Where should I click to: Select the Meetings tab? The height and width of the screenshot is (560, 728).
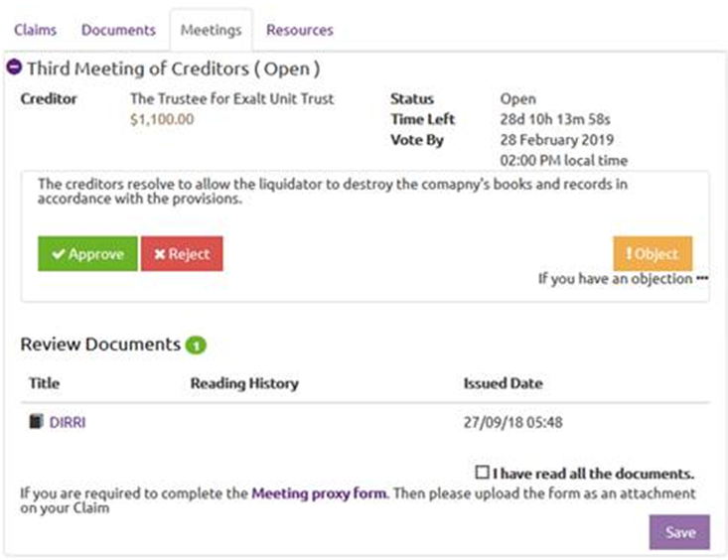click(211, 30)
